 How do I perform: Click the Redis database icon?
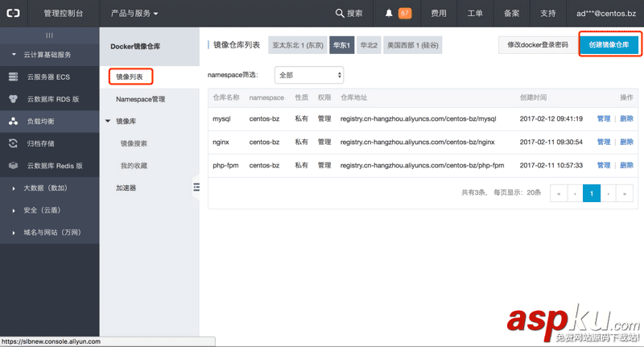point(13,166)
